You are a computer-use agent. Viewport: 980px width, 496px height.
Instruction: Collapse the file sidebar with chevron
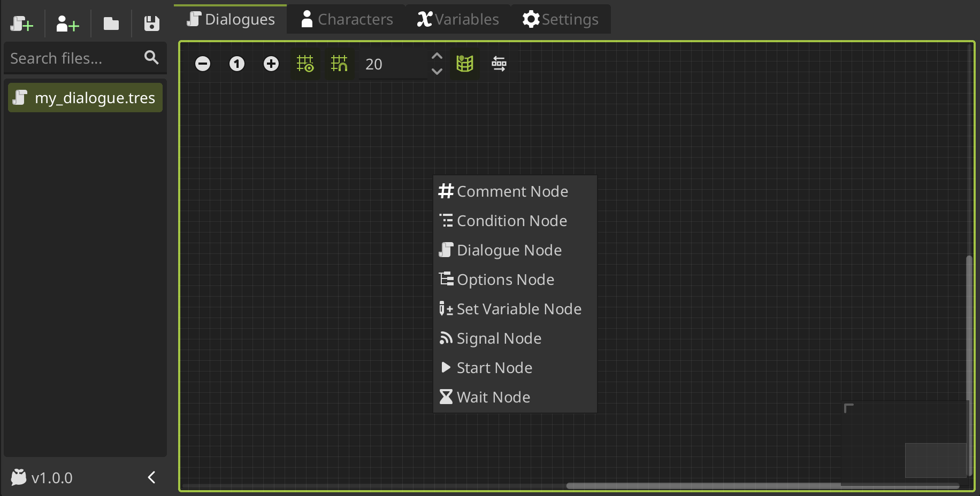click(152, 477)
